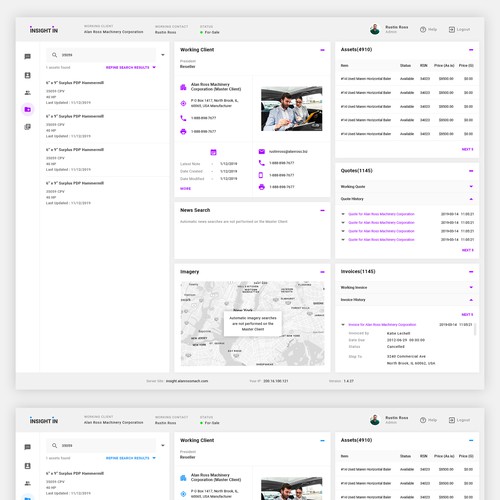Expand the Working Invoice section
The height and width of the screenshot is (500, 500).
point(471,287)
